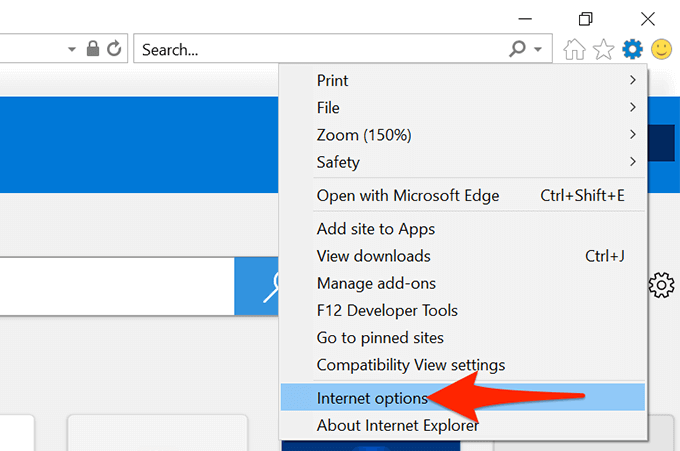Open the Home page icon
680x451 pixels.
click(x=575, y=48)
